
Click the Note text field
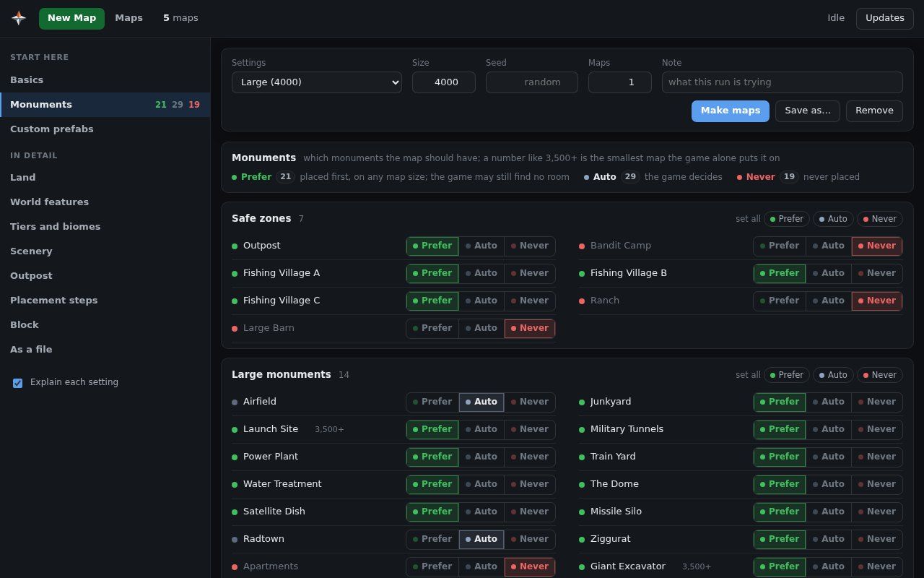783,82
